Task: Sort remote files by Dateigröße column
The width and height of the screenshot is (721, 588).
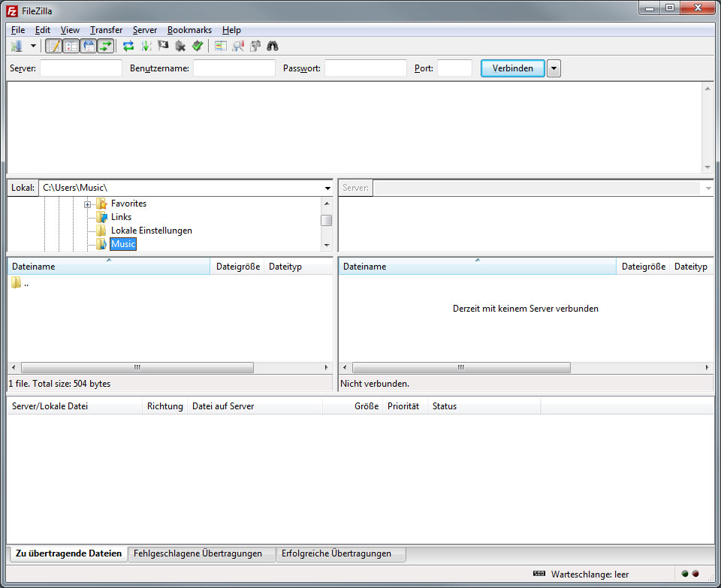Action: point(644,266)
